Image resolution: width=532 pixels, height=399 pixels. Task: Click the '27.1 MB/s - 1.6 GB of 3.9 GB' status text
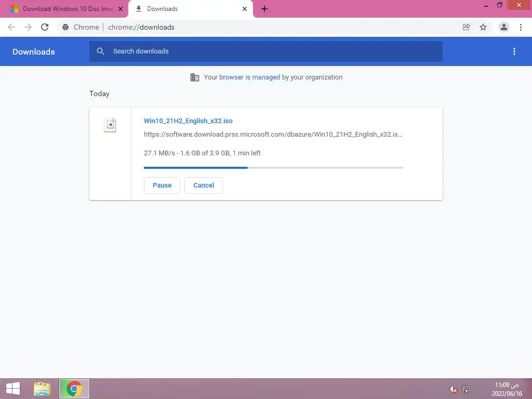202,153
